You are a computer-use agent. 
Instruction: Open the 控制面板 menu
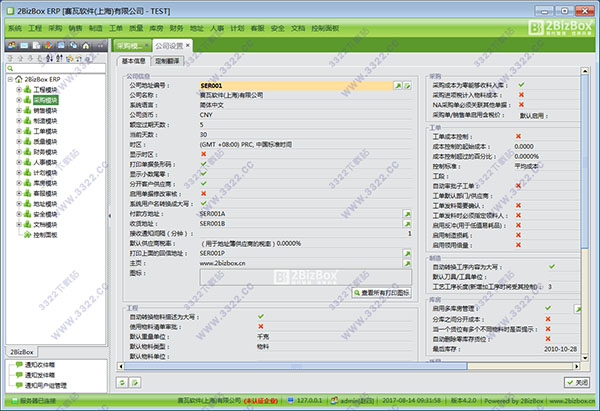pyautogui.click(x=325, y=28)
